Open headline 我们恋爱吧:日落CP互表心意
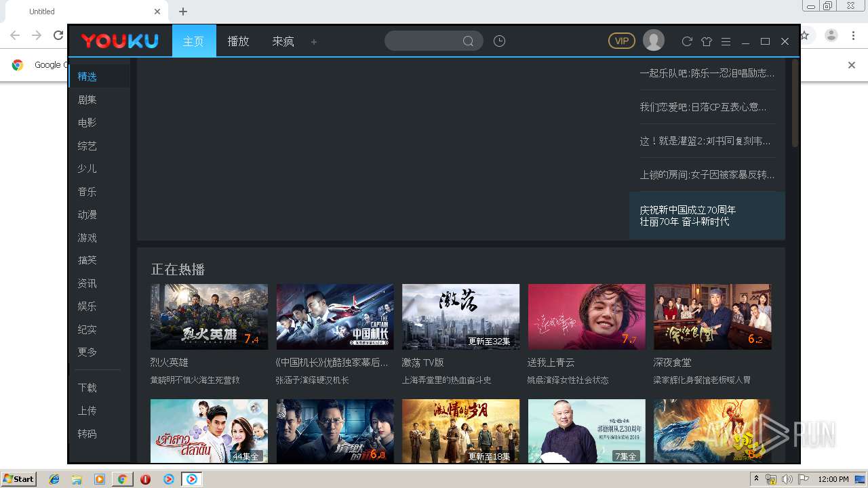868x488 pixels. click(703, 107)
